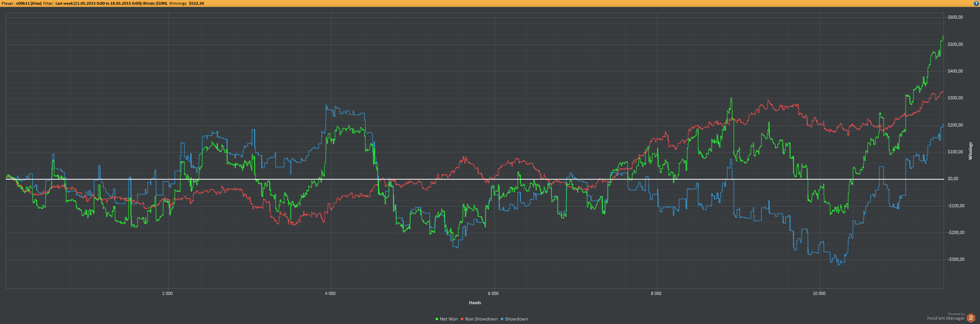This screenshot has width=980, height=324.
Task: Click the 8 000 hands axis label
Action: [x=656, y=293]
